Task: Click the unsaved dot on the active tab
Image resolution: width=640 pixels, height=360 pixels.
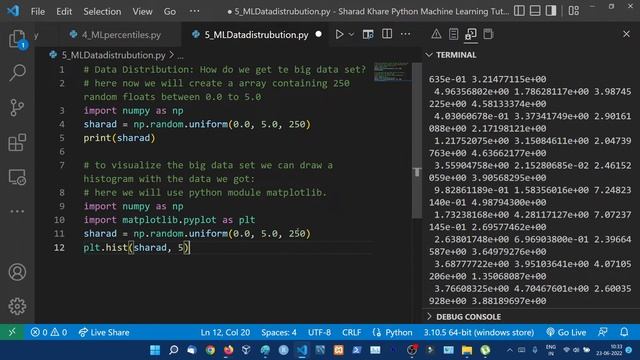Action: point(319,35)
